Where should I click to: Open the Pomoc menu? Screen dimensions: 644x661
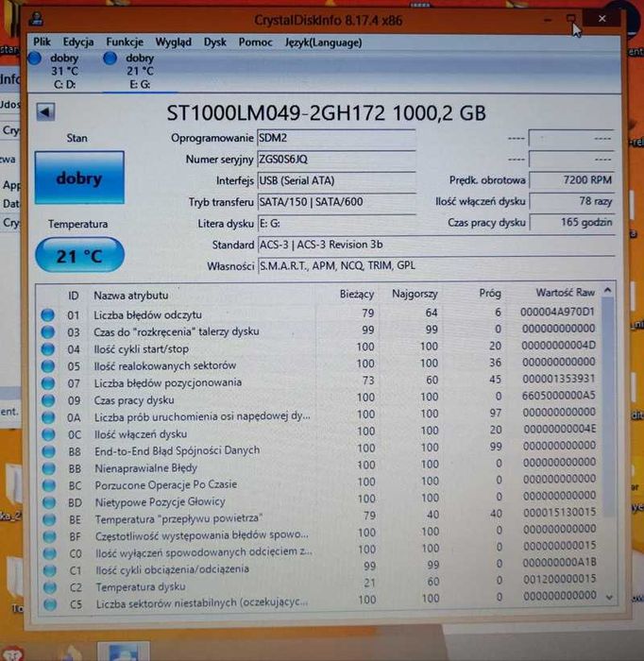(x=255, y=42)
